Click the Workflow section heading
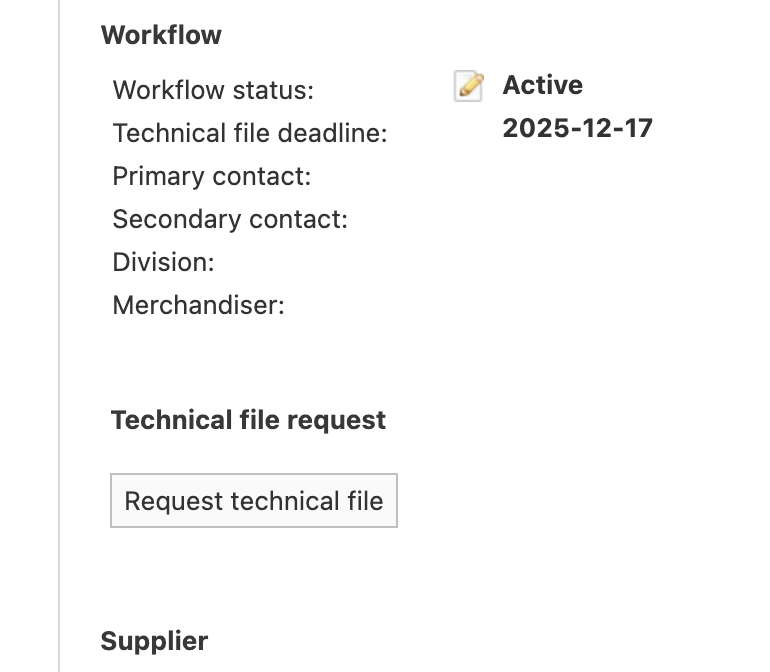The width and height of the screenshot is (770, 672). click(x=161, y=35)
